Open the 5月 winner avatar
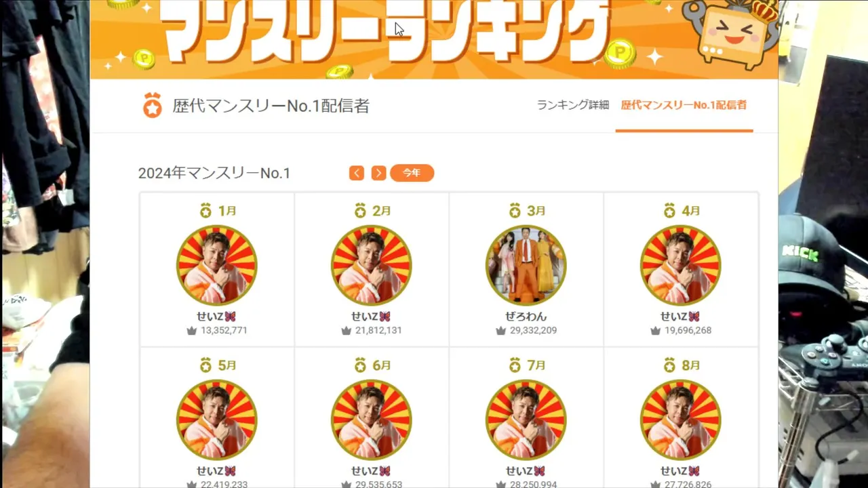The height and width of the screenshot is (488, 868). 217,420
